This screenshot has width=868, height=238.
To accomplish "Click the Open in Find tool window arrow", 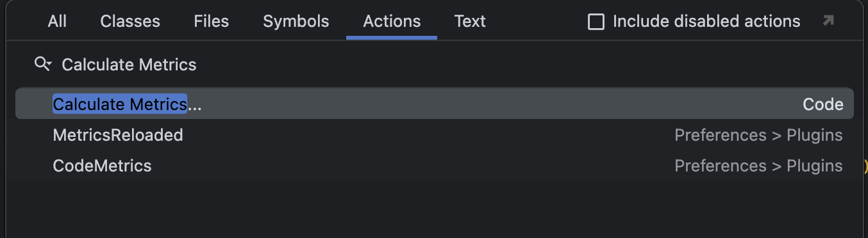I will point(828,21).
